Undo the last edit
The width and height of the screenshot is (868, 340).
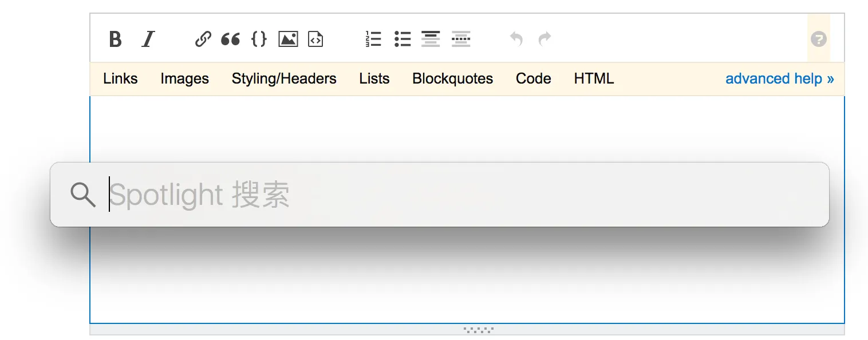(516, 39)
